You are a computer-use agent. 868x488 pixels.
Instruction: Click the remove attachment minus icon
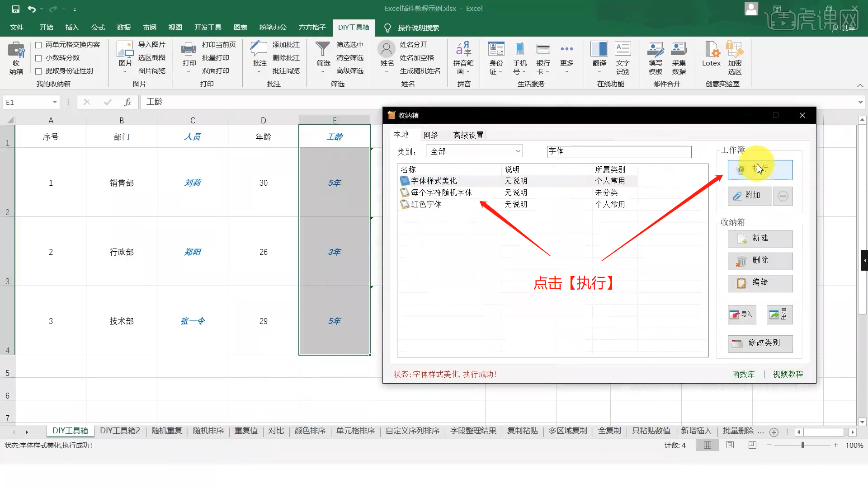[x=783, y=196]
